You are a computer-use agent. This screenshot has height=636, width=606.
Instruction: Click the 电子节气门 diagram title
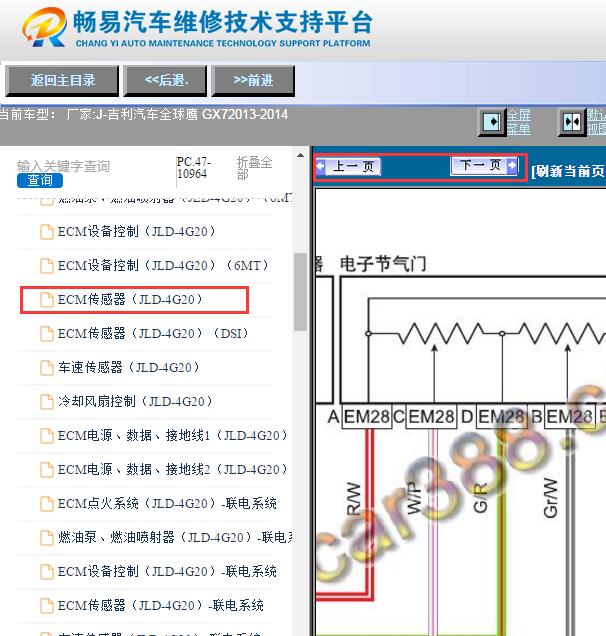[x=383, y=264]
